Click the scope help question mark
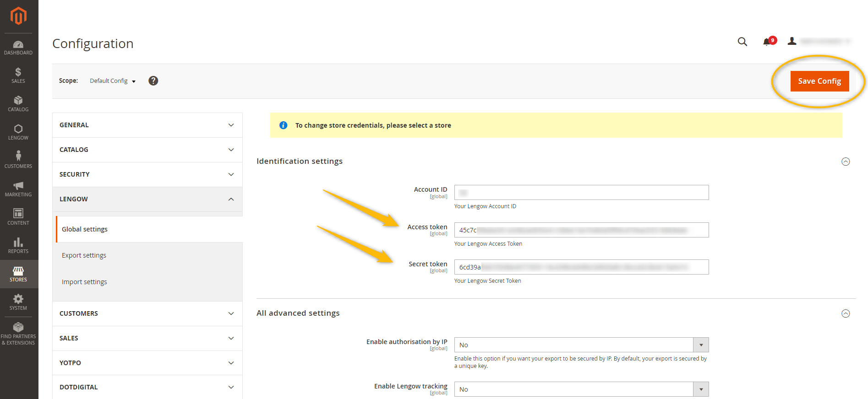Image resolution: width=868 pixels, height=399 pixels. tap(153, 81)
